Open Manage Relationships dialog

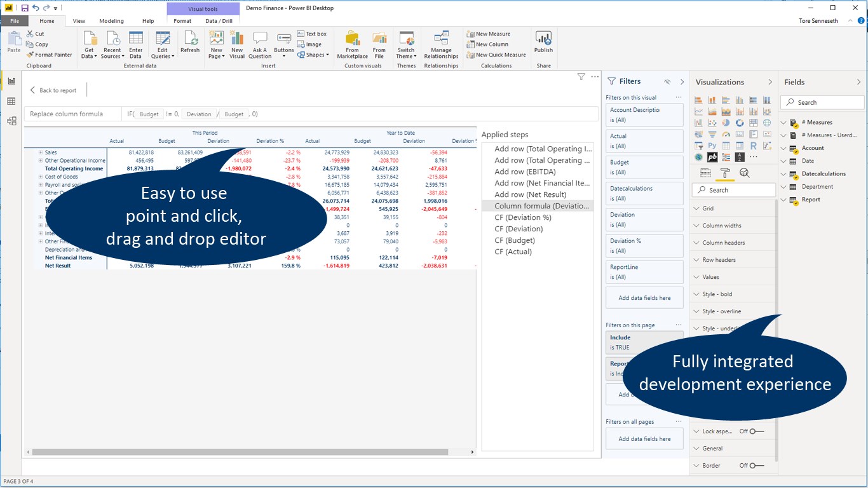442,44
